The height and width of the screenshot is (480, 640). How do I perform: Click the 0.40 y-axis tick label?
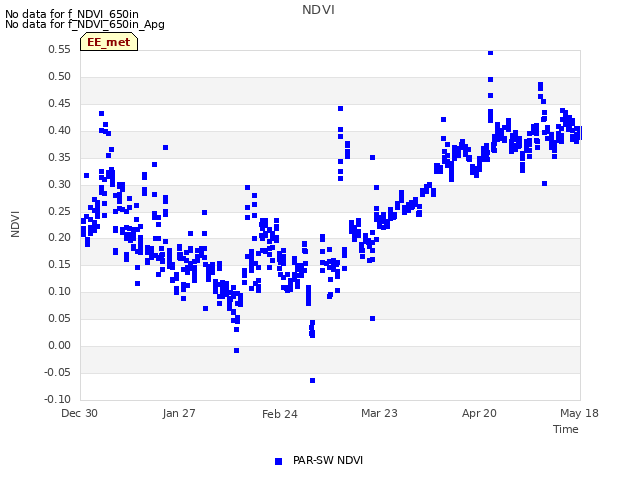60,130
